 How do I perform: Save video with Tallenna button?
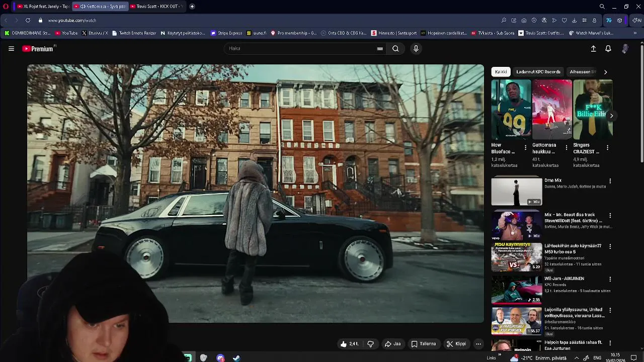click(x=424, y=344)
